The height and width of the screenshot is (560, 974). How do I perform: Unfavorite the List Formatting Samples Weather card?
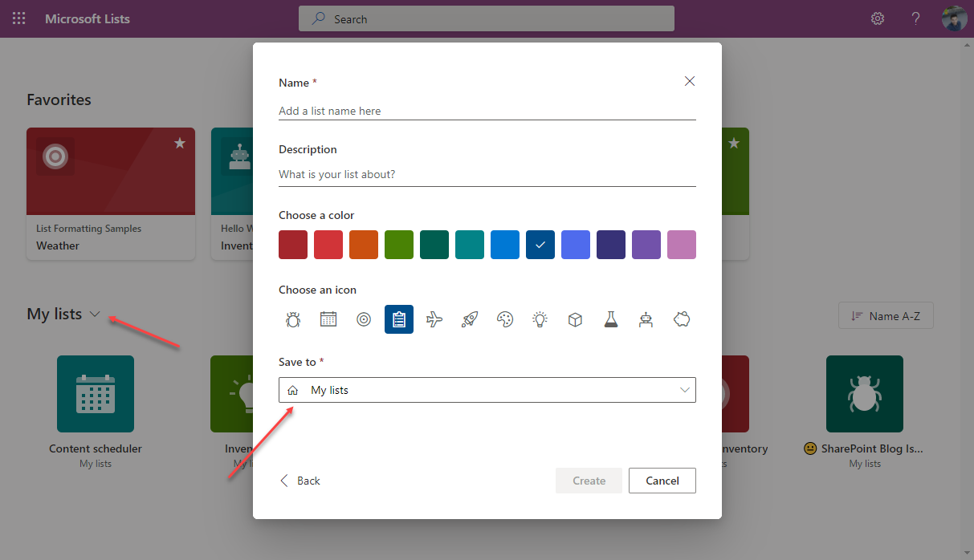tap(180, 143)
